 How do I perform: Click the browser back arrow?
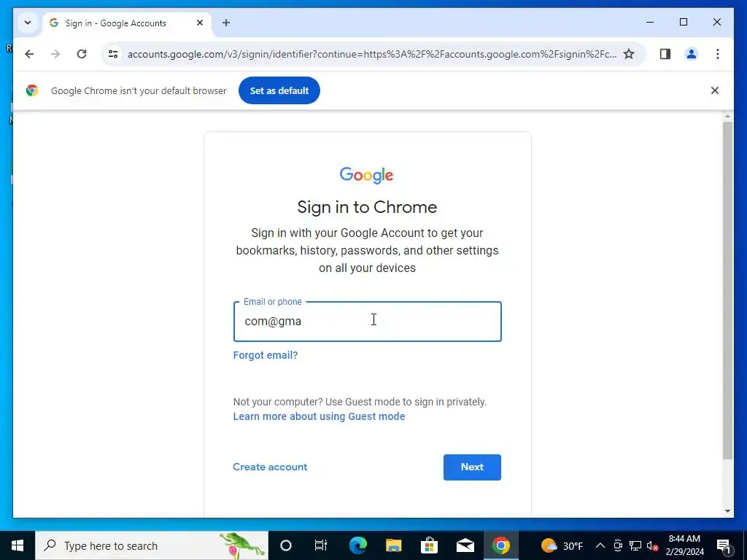click(x=29, y=54)
